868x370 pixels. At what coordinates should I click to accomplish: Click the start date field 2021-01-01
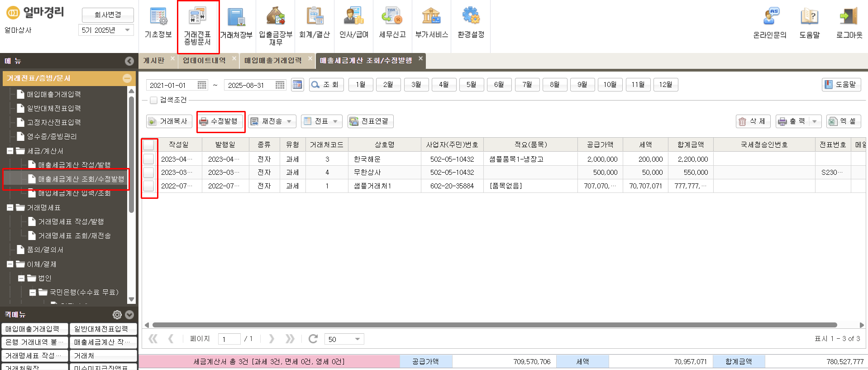point(172,85)
